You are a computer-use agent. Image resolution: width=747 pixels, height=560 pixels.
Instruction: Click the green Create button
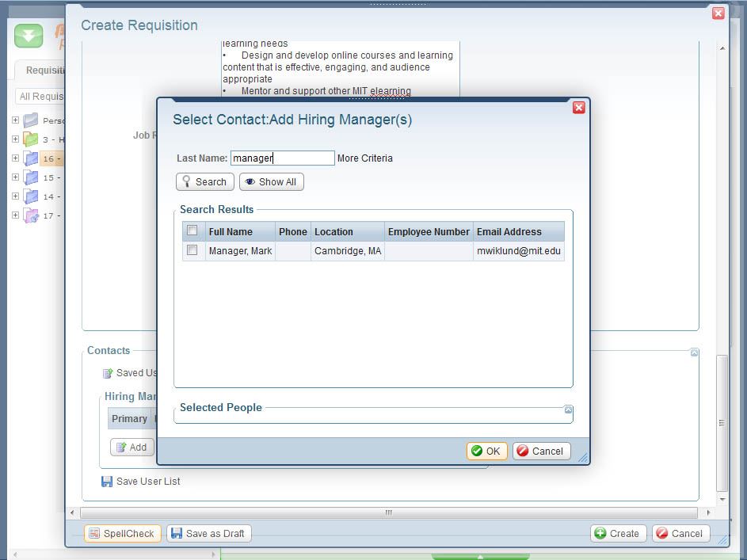point(618,534)
